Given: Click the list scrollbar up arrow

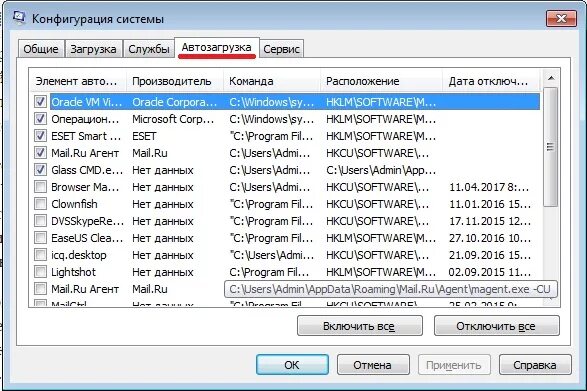Looking at the screenshot, I should click(x=551, y=78).
